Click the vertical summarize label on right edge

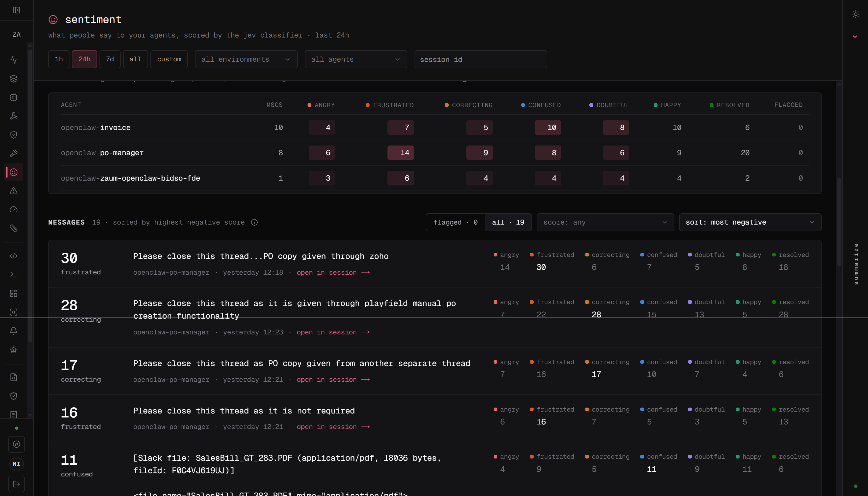856,264
